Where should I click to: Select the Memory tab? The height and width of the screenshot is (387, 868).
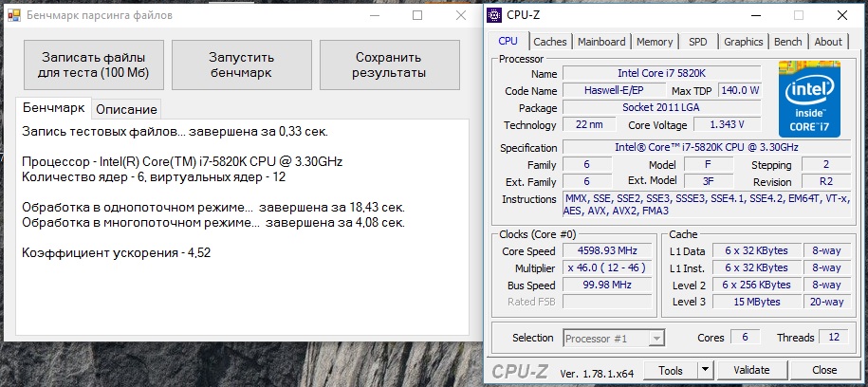(x=655, y=42)
